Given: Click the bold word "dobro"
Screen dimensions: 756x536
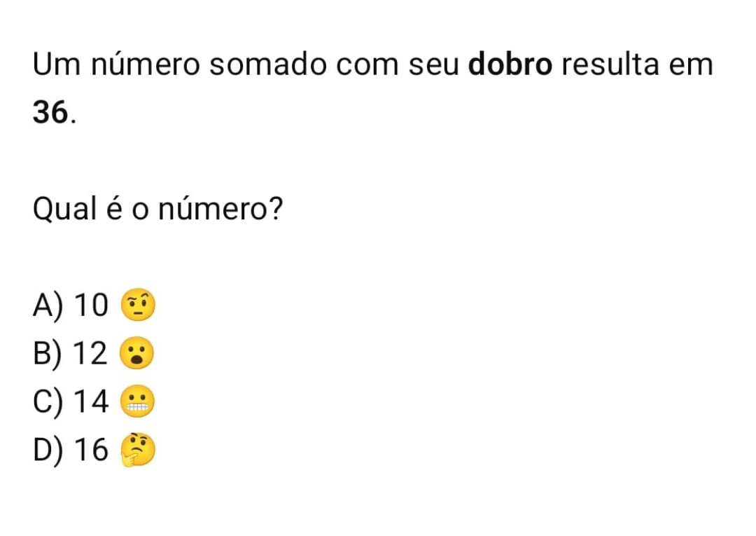Looking at the screenshot, I should click(511, 65).
